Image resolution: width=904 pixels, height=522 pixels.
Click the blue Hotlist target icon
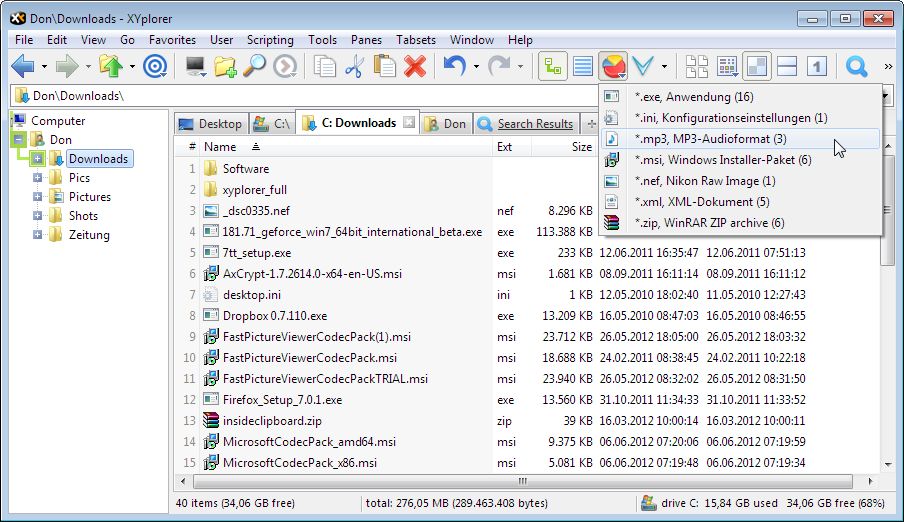point(155,66)
